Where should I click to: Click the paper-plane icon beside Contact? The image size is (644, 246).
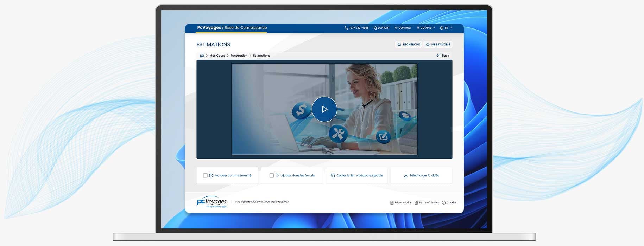(396, 28)
